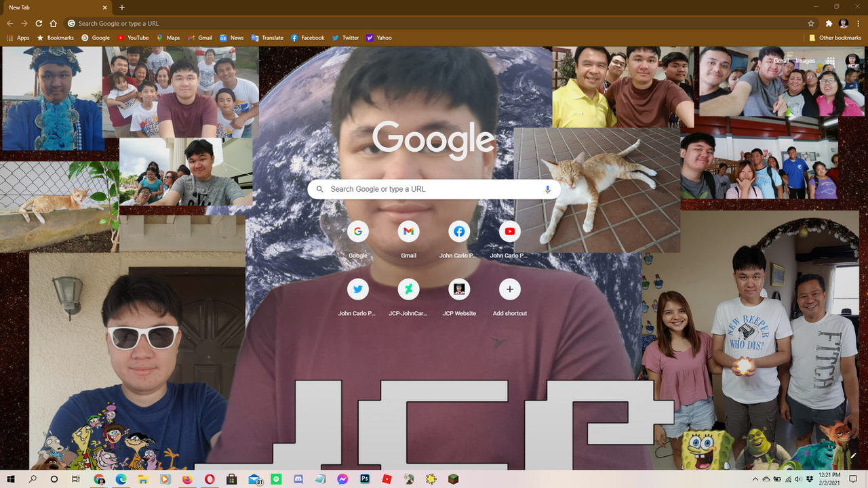Screen dimensions: 868x488
Task: Open the Apps bookmark
Action: pos(18,38)
